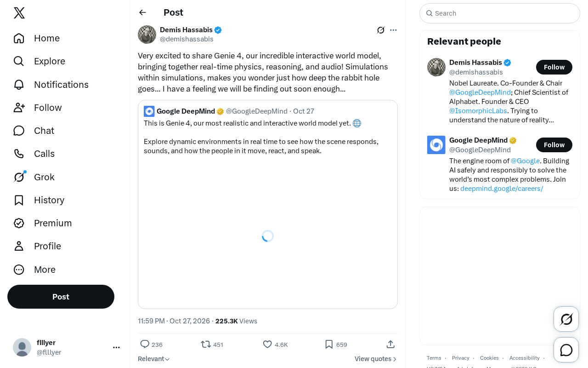
Task: Click the X logo icon
Action: (x=19, y=13)
